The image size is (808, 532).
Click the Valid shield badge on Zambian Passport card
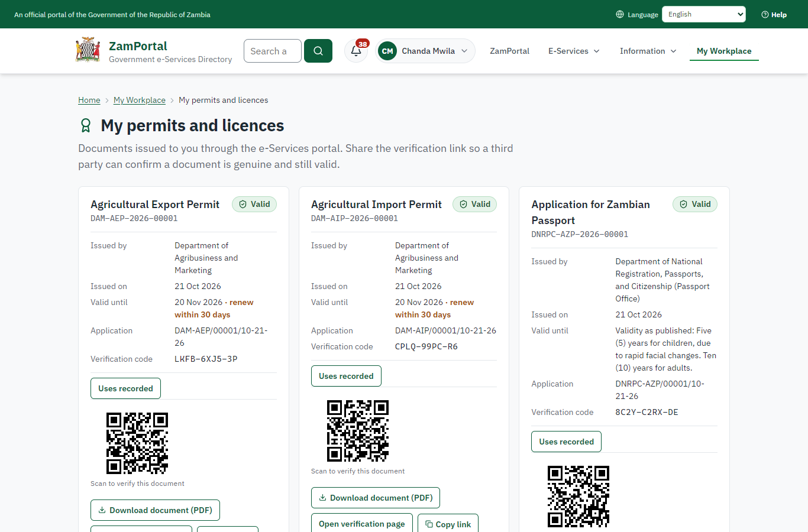[695, 204]
